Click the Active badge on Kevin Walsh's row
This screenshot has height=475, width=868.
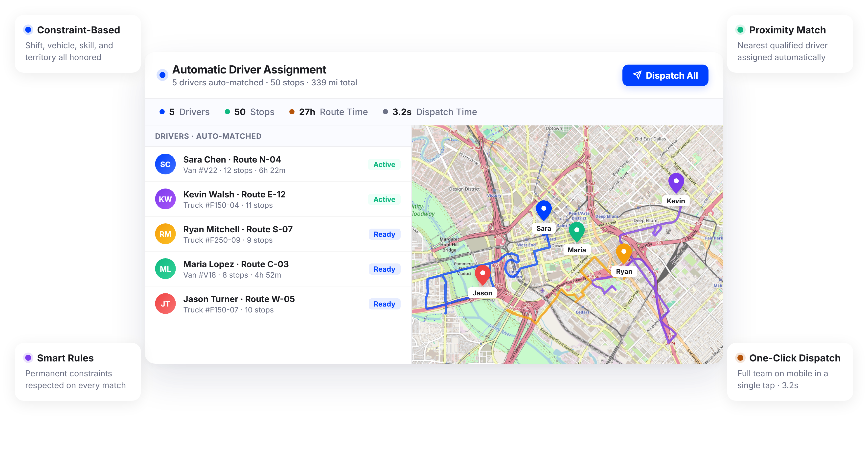point(384,199)
